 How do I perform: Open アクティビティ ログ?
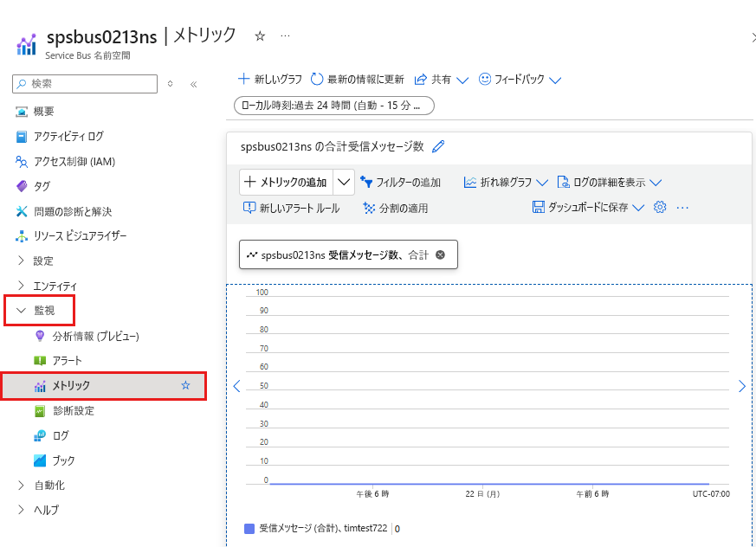(60, 137)
